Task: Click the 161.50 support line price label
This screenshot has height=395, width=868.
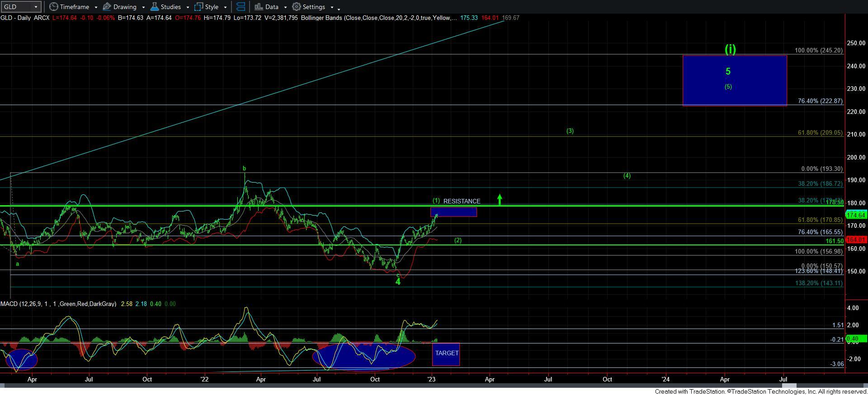Action: click(x=835, y=242)
